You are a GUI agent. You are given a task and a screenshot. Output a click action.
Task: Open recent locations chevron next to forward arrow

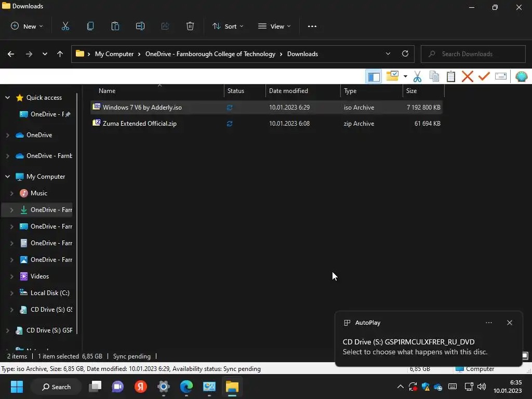click(45, 54)
